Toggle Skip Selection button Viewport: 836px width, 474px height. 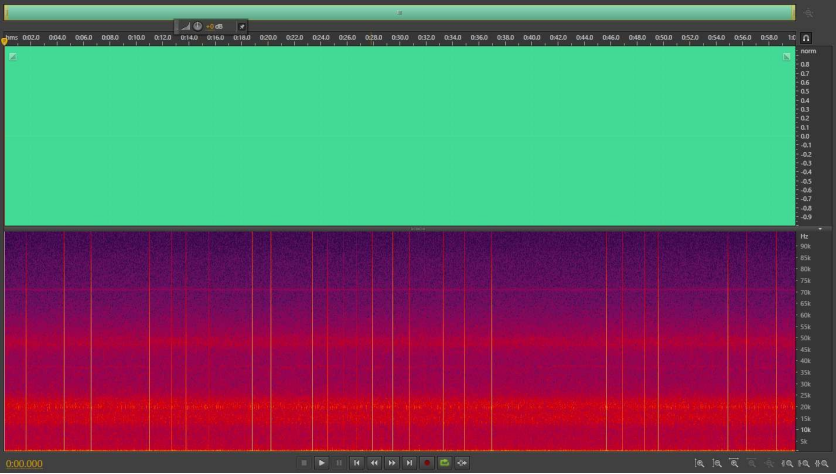pyautogui.click(x=462, y=463)
